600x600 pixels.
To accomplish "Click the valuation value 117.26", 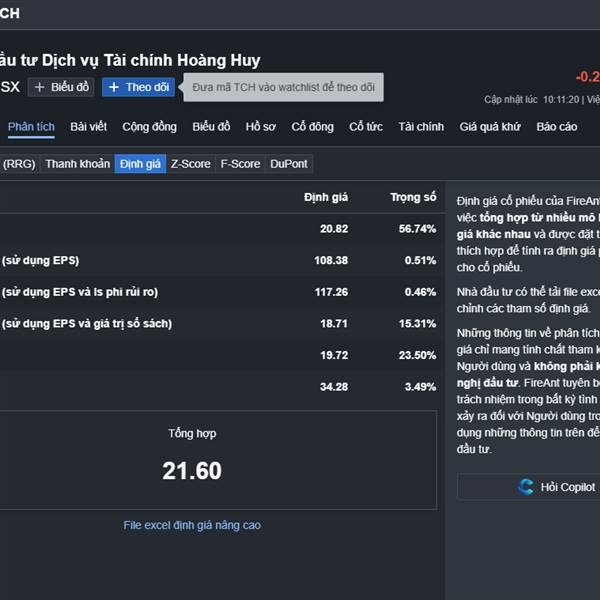I will (x=331, y=292).
